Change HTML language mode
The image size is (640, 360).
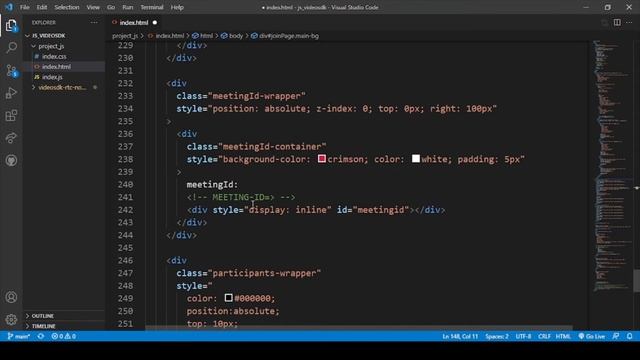[563, 336]
